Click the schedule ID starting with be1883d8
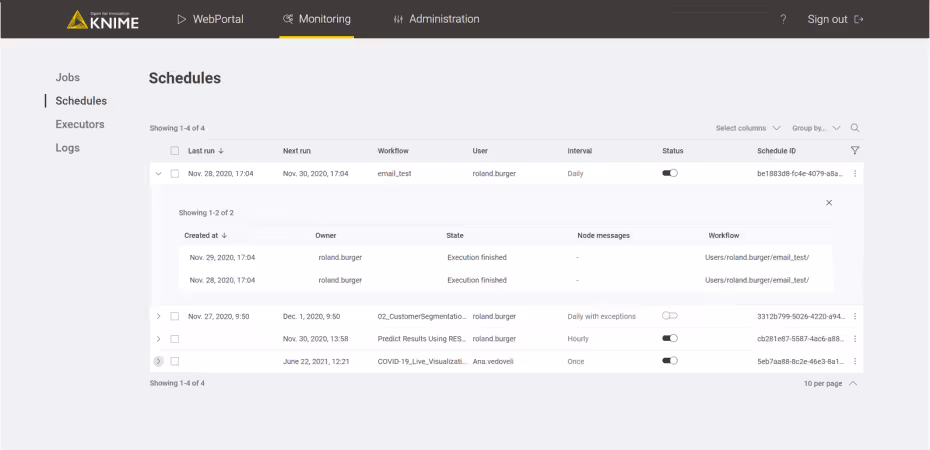The width and height of the screenshot is (930, 450). click(801, 174)
